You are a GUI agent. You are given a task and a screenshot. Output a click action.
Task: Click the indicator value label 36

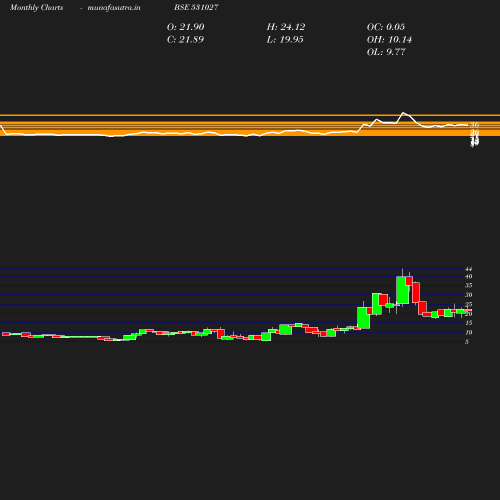click(474, 125)
